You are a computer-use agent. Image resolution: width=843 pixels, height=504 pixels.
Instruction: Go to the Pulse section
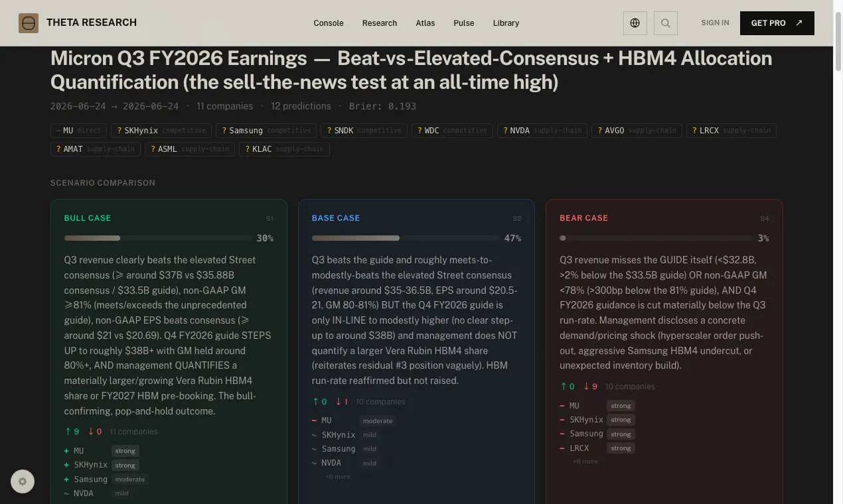click(x=464, y=23)
